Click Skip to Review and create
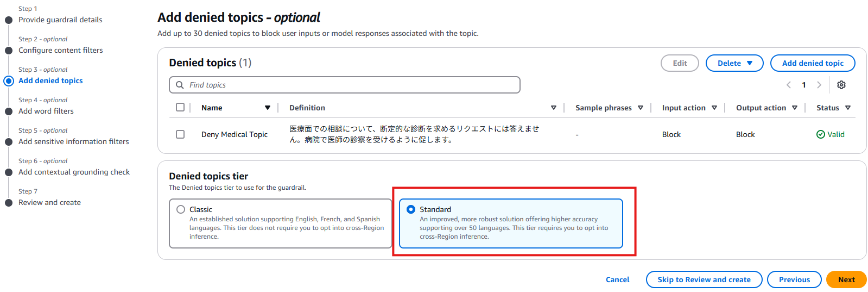The image size is (868, 292). tap(704, 279)
